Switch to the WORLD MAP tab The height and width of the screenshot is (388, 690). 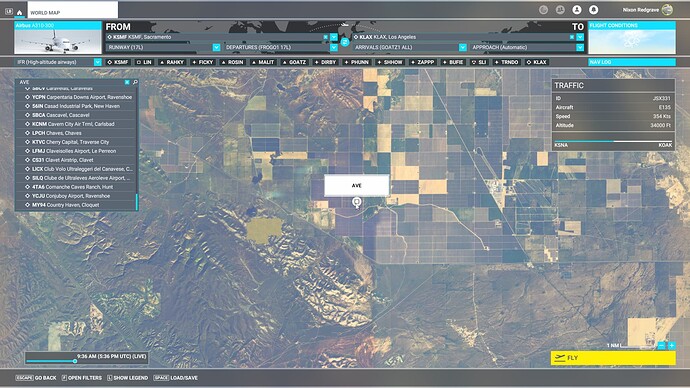[x=73, y=10]
